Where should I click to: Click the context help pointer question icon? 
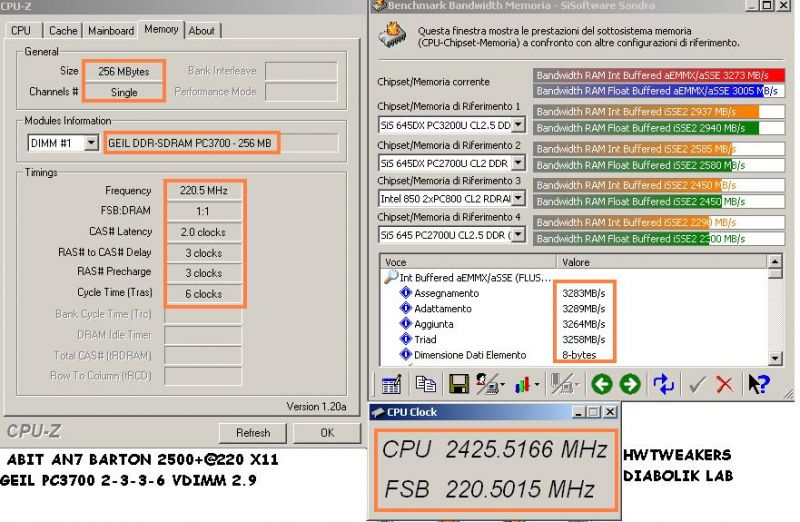(x=758, y=384)
